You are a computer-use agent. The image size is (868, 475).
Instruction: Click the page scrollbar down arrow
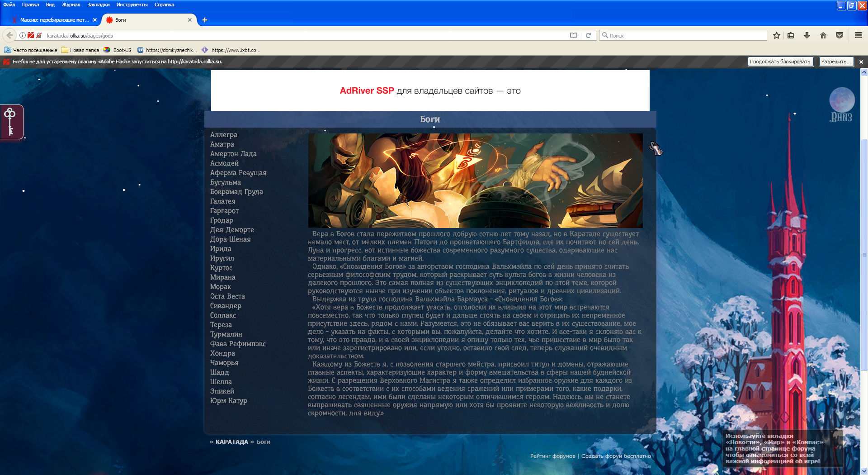864,471
